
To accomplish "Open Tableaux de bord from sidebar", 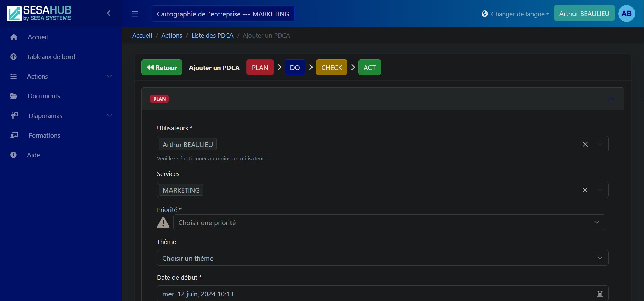I will (x=51, y=57).
